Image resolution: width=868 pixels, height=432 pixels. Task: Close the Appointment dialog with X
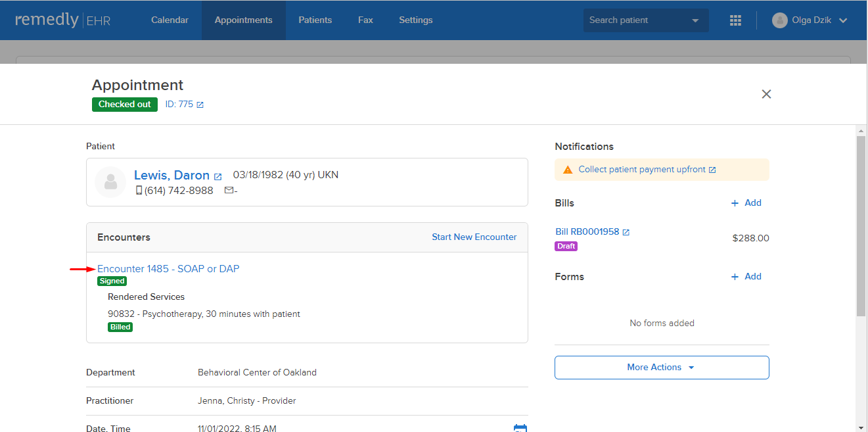[766, 94]
